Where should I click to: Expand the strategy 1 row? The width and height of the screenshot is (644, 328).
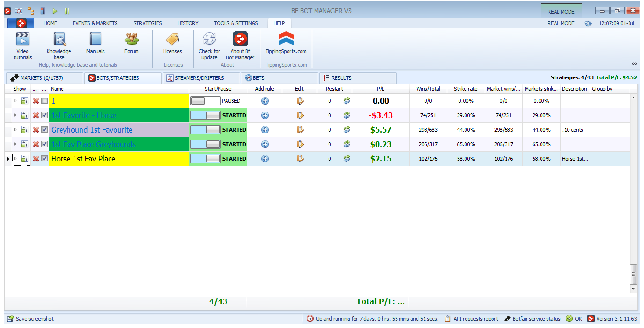15,101
